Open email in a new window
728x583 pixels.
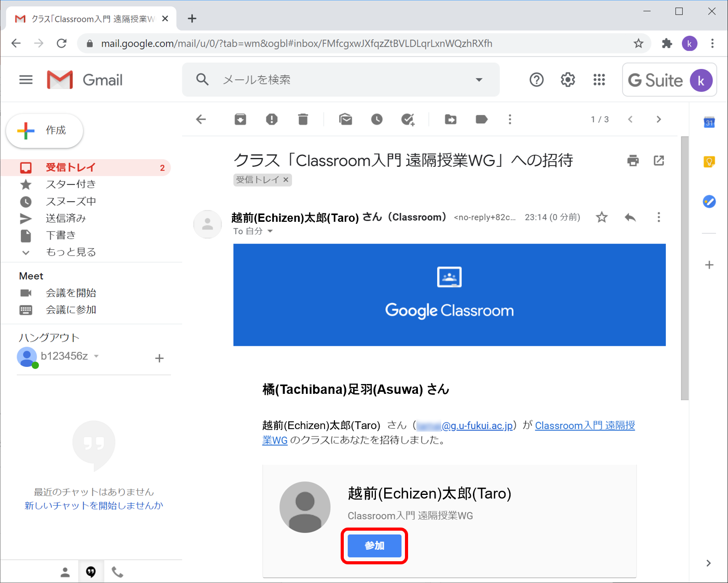coord(659,161)
